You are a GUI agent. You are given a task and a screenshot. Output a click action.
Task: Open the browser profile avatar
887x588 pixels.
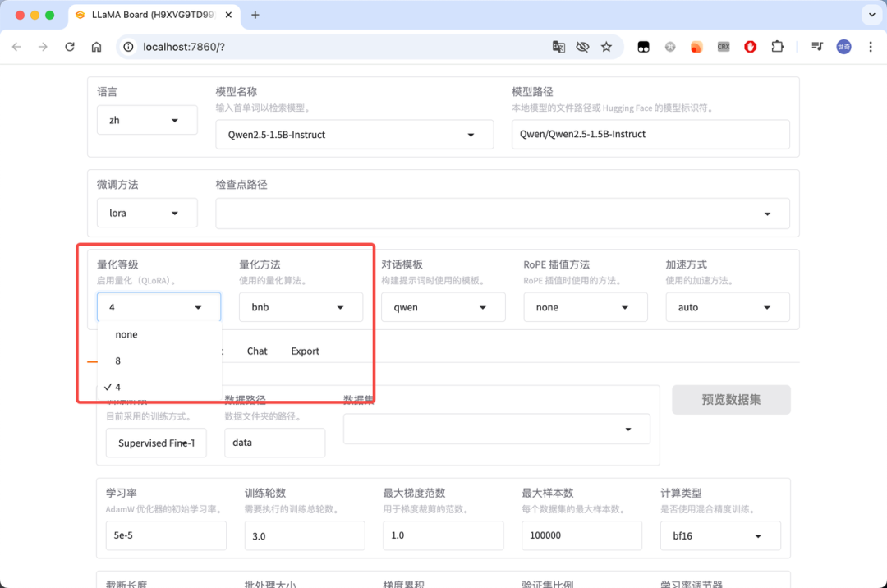pos(843,47)
